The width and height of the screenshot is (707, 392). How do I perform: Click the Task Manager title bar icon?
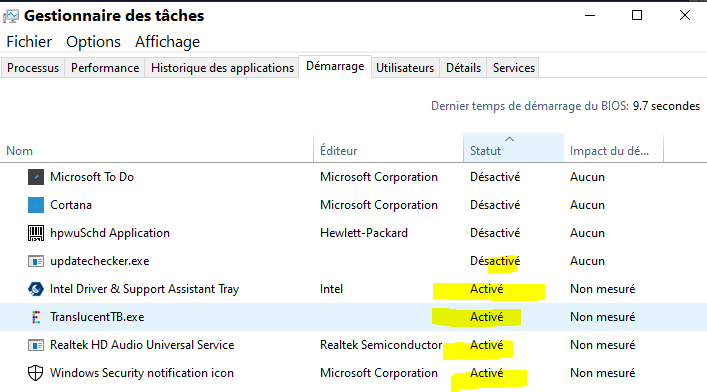coord(11,16)
